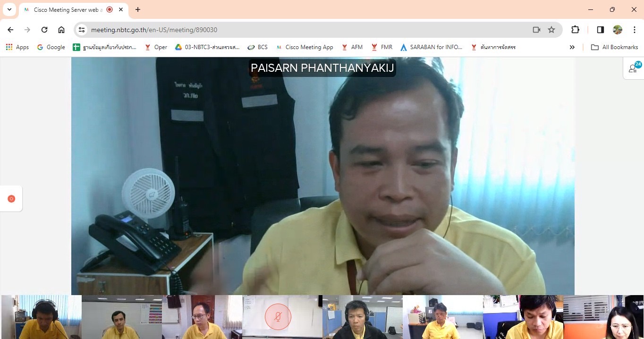The height and width of the screenshot is (339, 644).
Task: Click the PAISARN PHANTHANYAKIJ name label
Action: click(322, 68)
